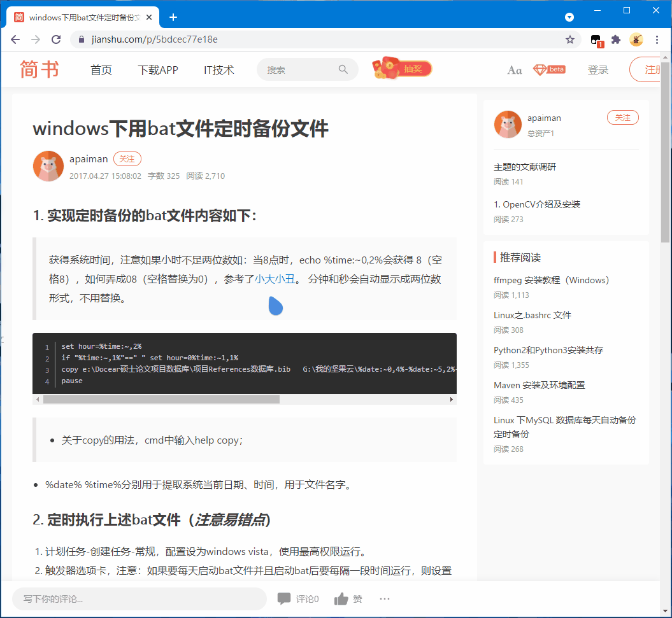Click the author avatar below the title

click(x=48, y=166)
